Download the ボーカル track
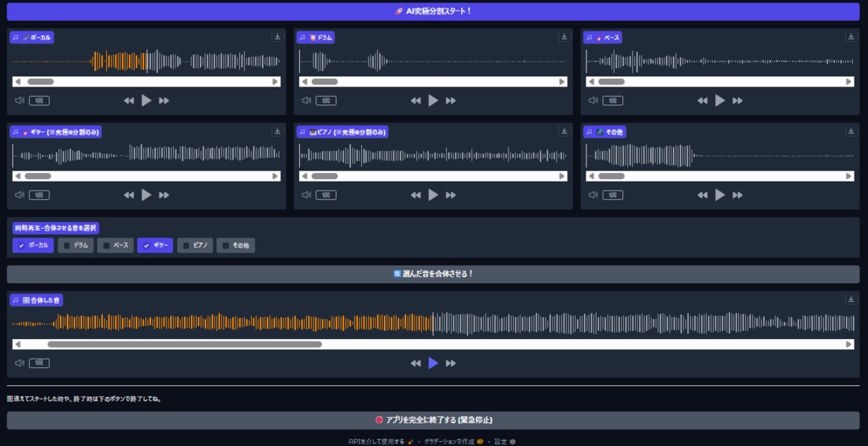 [277, 36]
